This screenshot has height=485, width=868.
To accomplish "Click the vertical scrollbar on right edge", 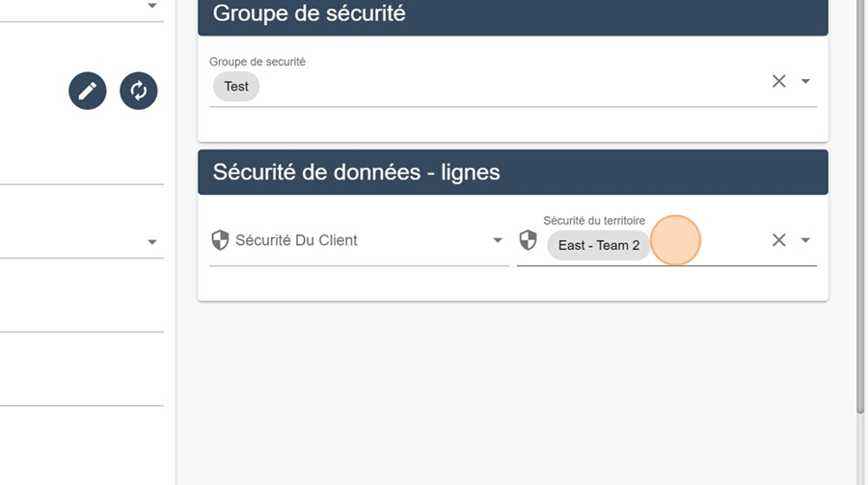I will click(860, 204).
